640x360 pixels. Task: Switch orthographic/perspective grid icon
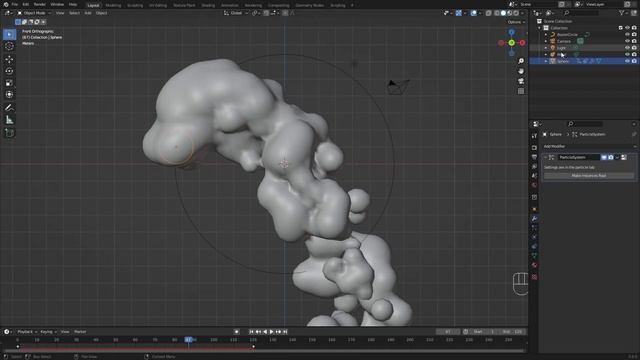[521, 91]
